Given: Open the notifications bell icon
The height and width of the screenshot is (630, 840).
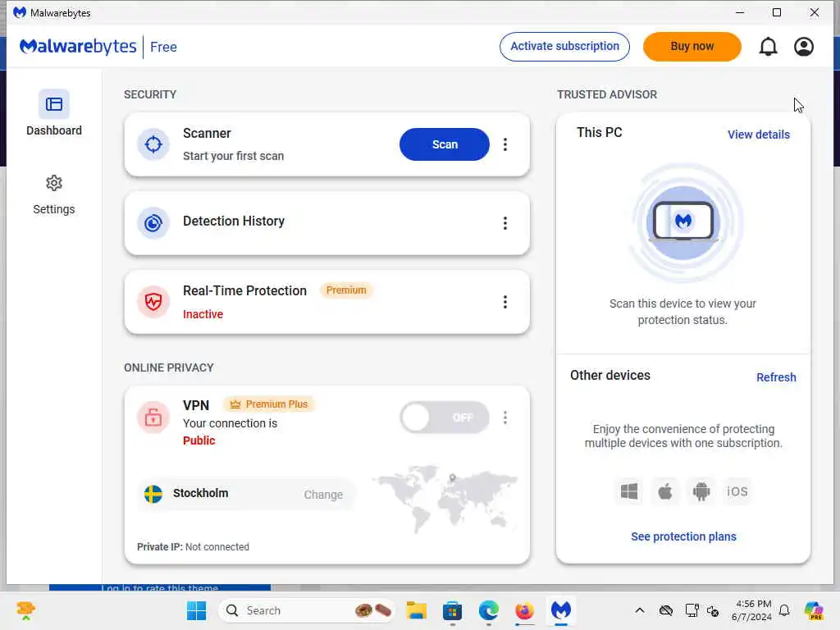Looking at the screenshot, I should click(x=768, y=47).
